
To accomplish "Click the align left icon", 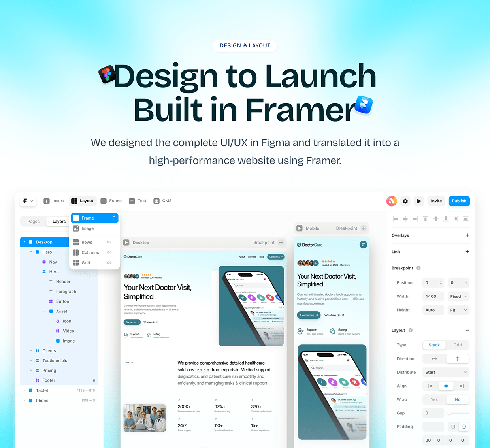I will point(396,218).
